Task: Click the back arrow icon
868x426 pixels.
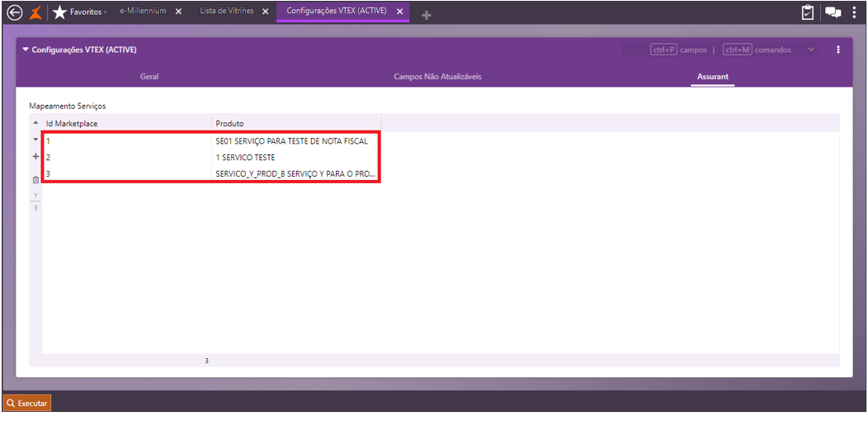Action: (14, 12)
